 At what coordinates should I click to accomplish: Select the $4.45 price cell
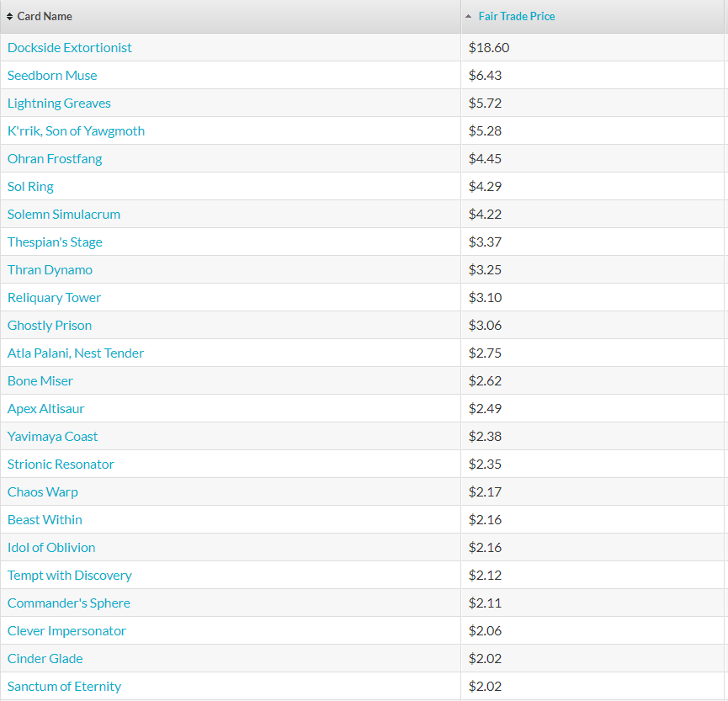[592, 159]
